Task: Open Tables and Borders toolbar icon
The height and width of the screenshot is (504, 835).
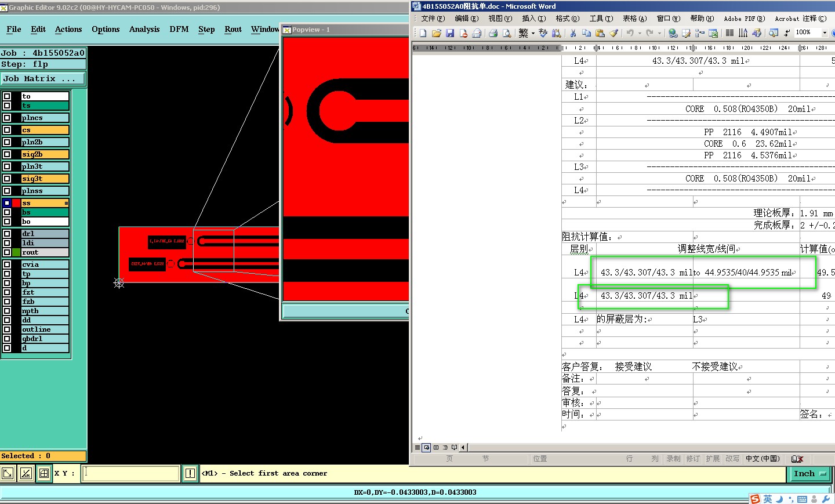Action: 686,33
